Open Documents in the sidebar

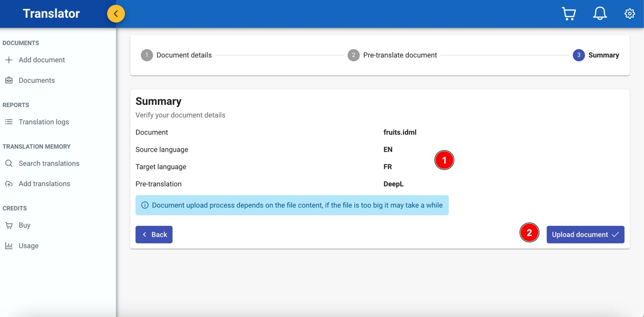click(36, 80)
